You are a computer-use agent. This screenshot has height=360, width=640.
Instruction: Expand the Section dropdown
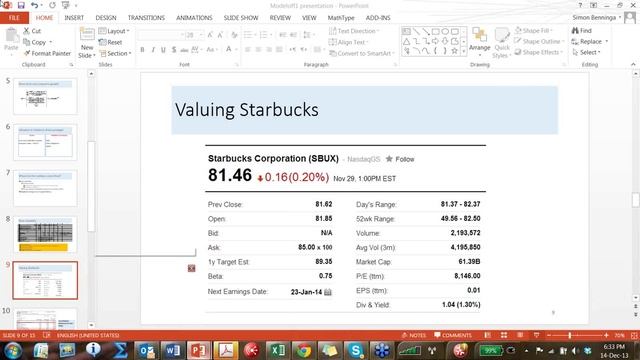pos(115,53)
